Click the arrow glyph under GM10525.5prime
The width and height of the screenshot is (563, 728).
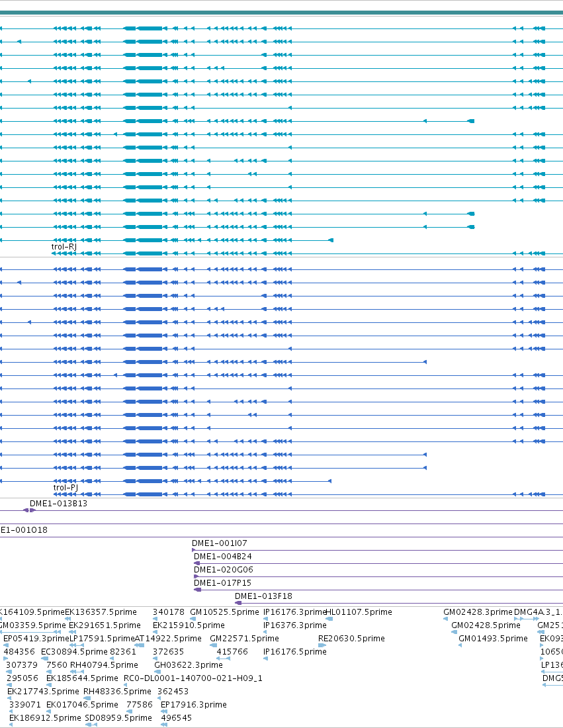click(193, 619)
